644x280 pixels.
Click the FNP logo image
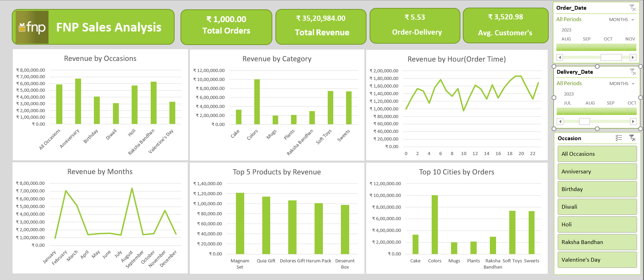32,27
